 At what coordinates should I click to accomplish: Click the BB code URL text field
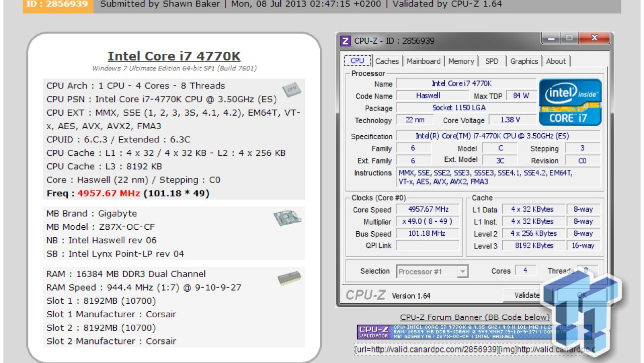click(474, 349)
